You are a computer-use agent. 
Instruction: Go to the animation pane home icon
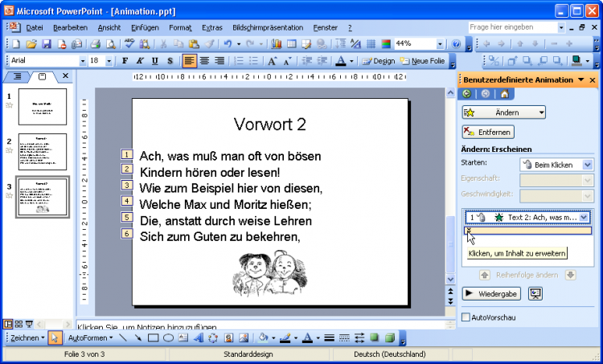tap(504, 94)
